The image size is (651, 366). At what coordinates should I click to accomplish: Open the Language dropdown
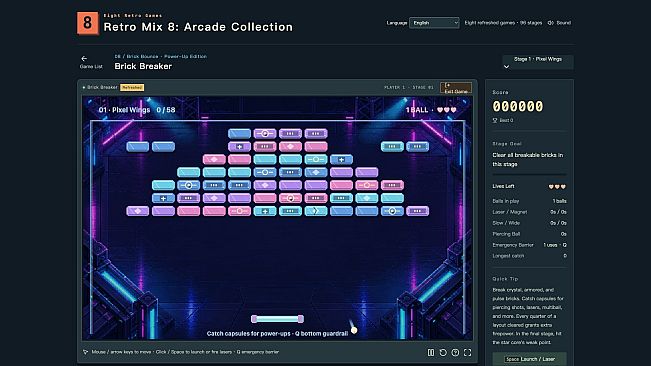tap(434, 23)
